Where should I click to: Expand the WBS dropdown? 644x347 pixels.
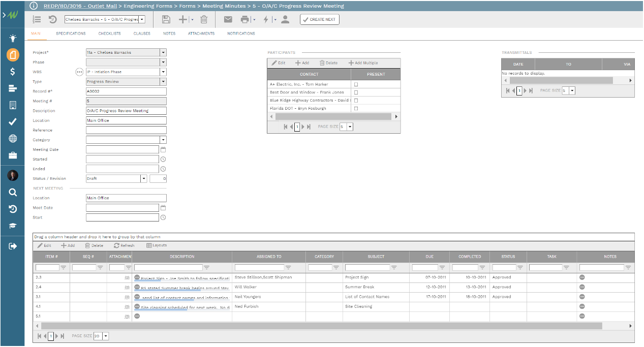click(x=163, y=72)
